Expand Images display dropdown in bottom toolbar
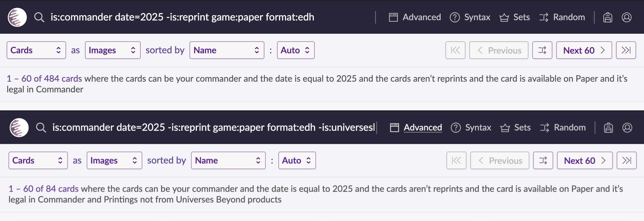Screen dimensions: 644x221 (114, 160)
